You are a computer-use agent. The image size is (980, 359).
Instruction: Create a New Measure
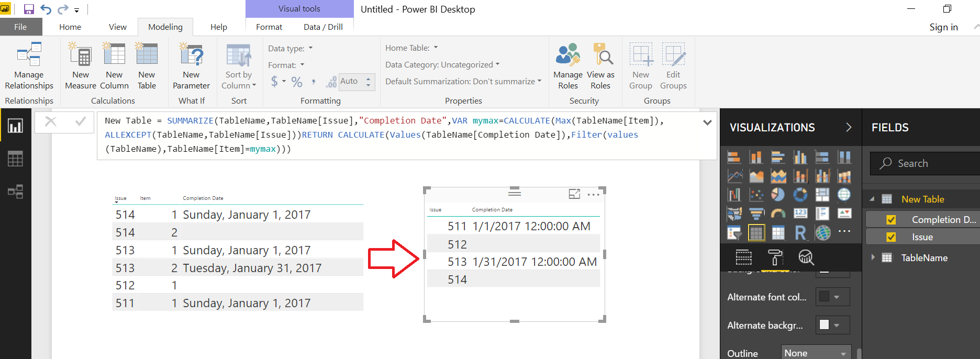click(81, 66)
